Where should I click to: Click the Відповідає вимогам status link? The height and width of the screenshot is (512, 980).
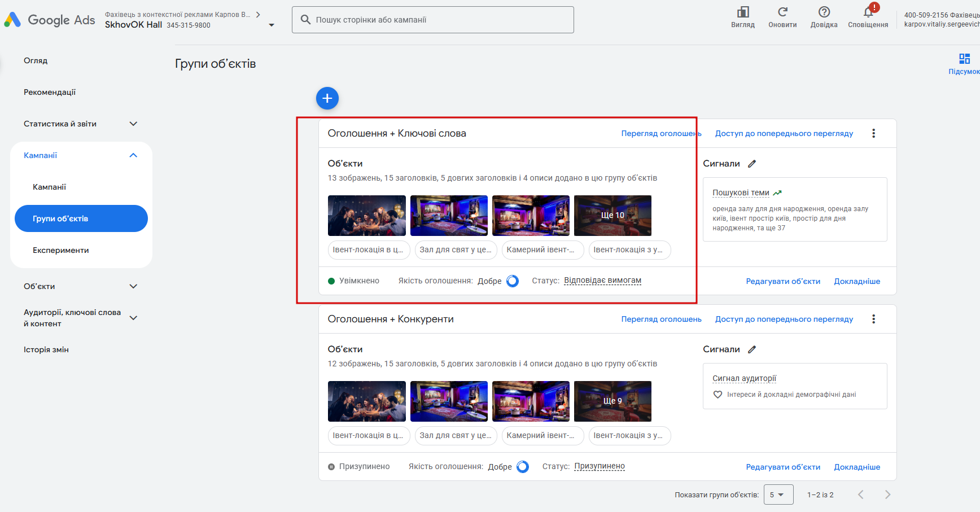coord(602,281)
